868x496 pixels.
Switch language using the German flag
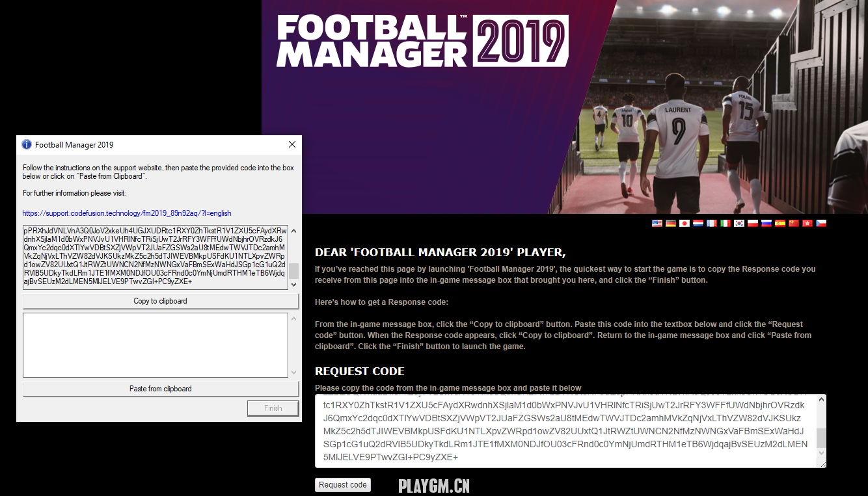pos(671,224)
